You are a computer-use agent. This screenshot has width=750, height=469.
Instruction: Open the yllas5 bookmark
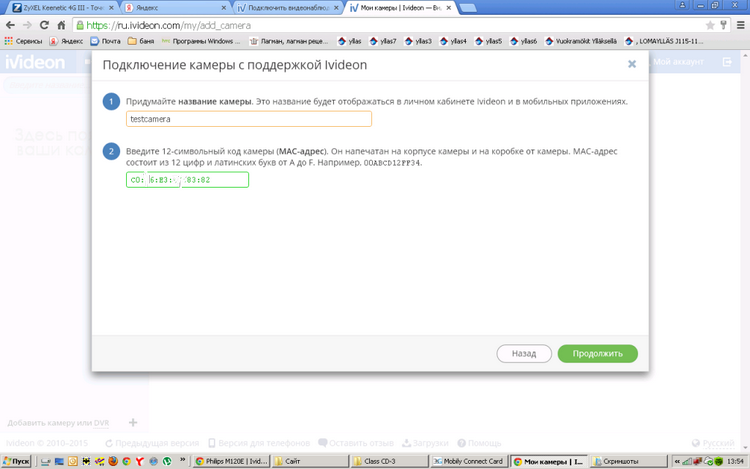pyautogui.click(x=488, y=41)
